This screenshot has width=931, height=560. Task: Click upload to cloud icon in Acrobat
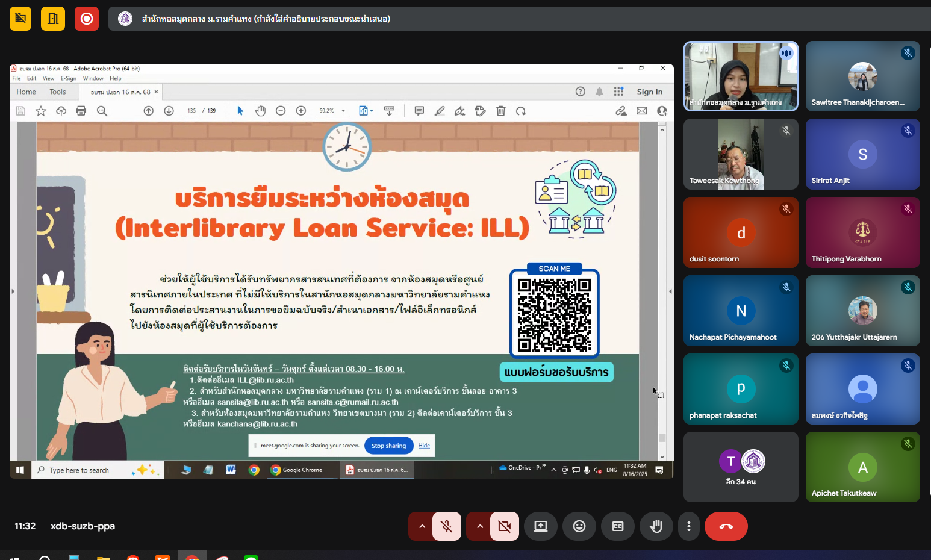tap(61, 111)
